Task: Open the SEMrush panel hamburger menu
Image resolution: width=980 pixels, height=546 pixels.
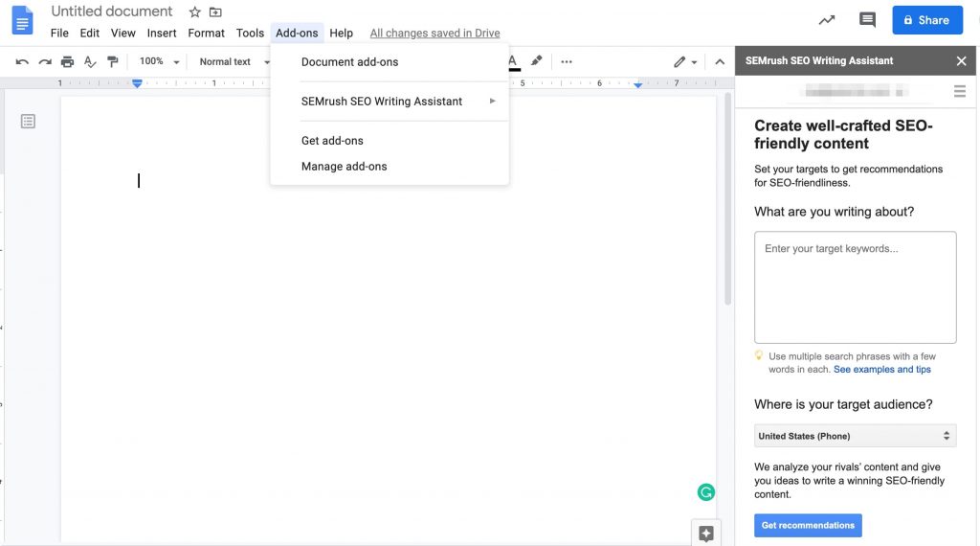Action: [960, 92]
